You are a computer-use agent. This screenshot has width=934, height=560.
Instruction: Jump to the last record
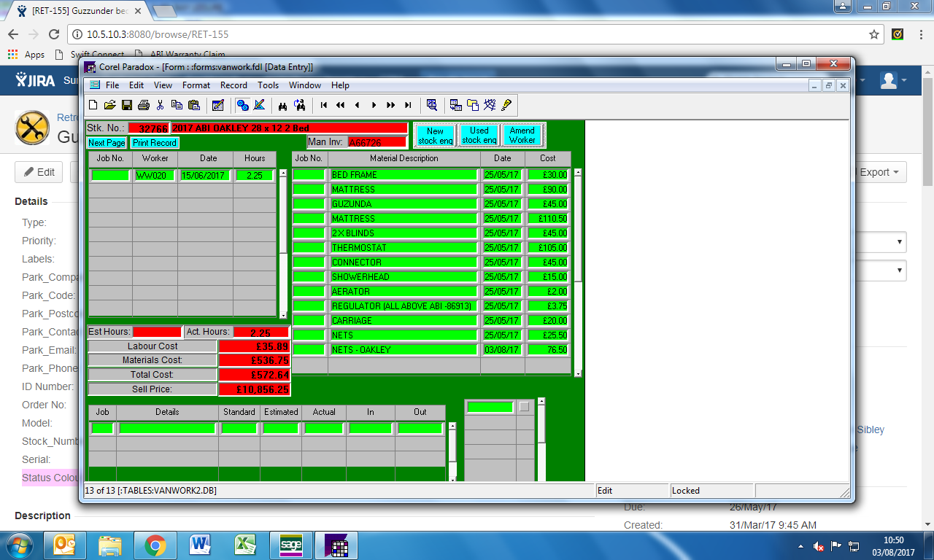[408, 105]
